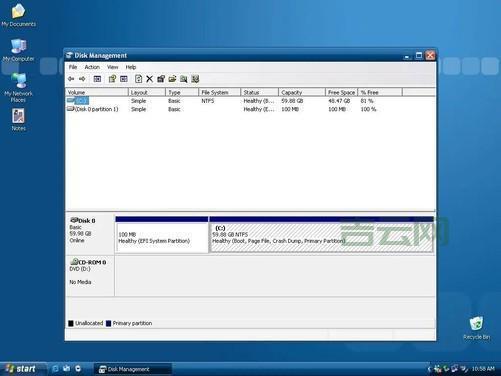The image size is (501, 376).
Task: Minimize the Disk Management window
Action: tap(407, 56)
